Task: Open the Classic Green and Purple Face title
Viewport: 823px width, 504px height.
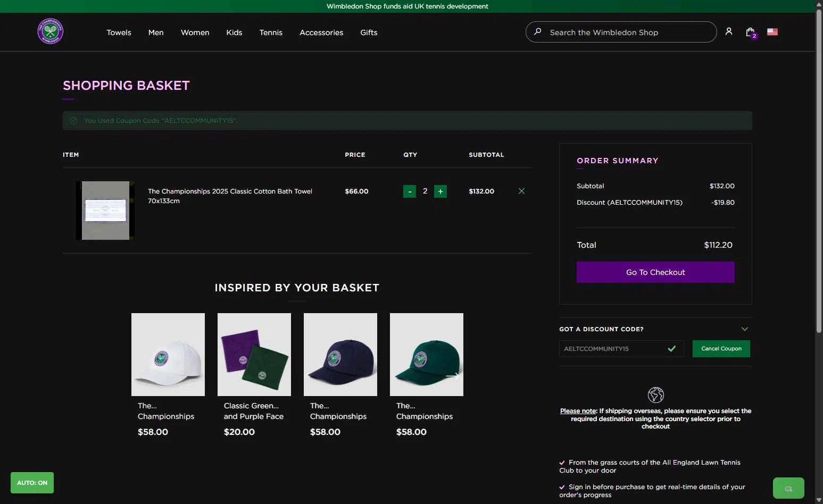Action: tap(254, 411)
